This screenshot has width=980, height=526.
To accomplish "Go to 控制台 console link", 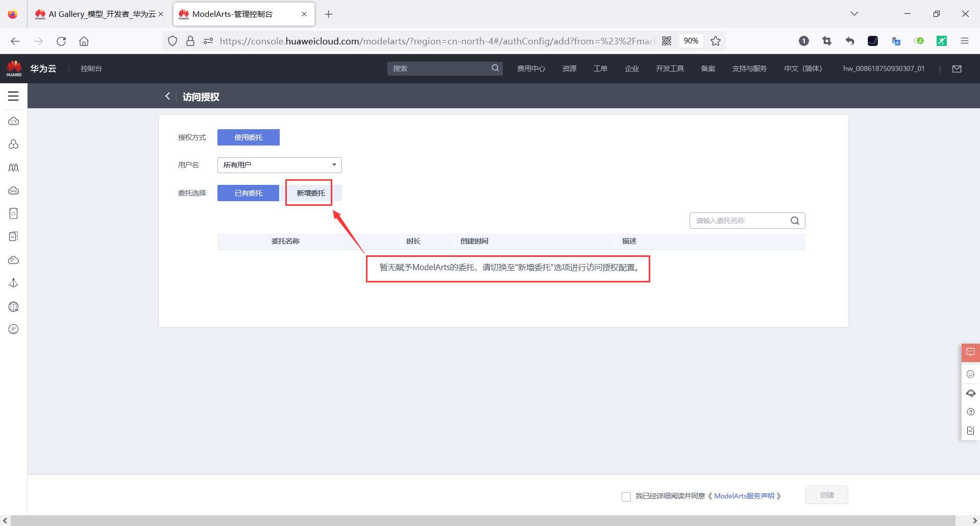I will click(91, 68).
